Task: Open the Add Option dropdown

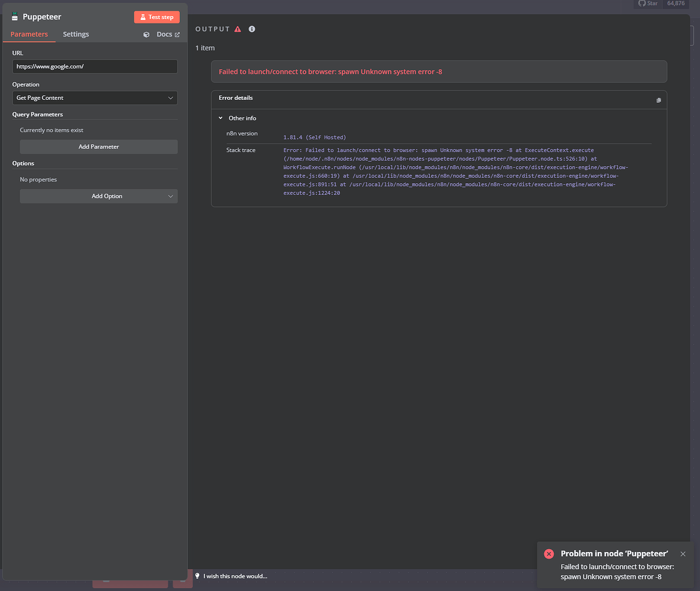Action: pos(98,196)
